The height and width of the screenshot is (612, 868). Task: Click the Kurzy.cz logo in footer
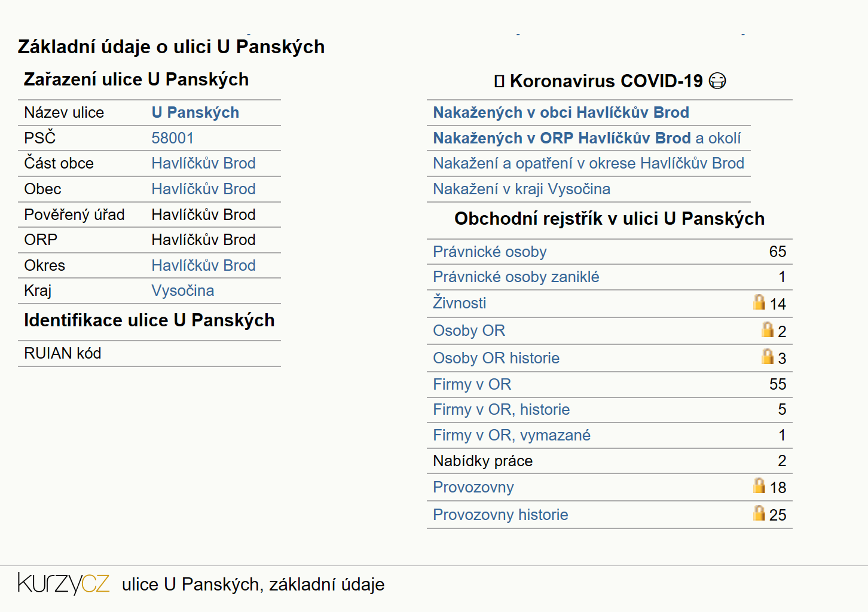63,583
